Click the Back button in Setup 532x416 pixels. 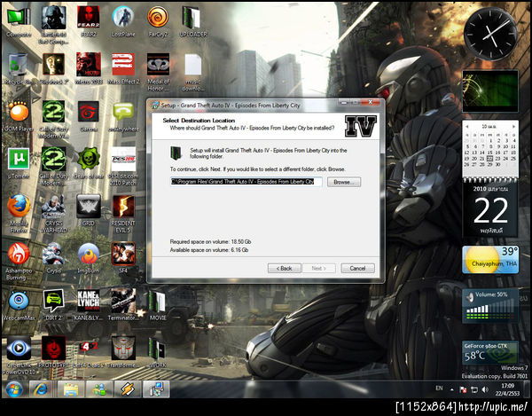[x=285, y=269]
